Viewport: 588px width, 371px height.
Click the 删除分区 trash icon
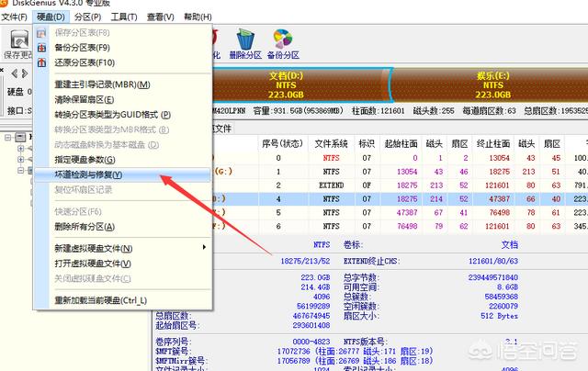tap(245, 39)
